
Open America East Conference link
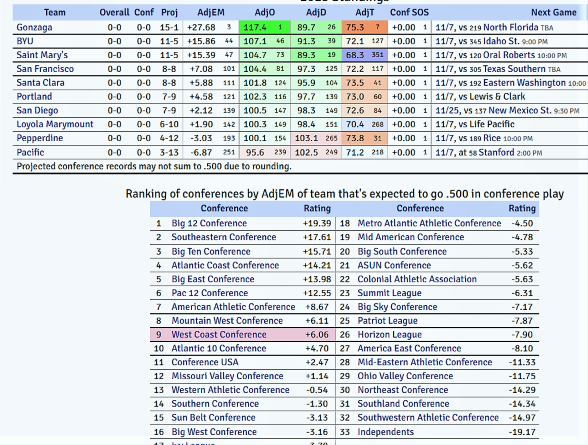(x=409, y=349)
